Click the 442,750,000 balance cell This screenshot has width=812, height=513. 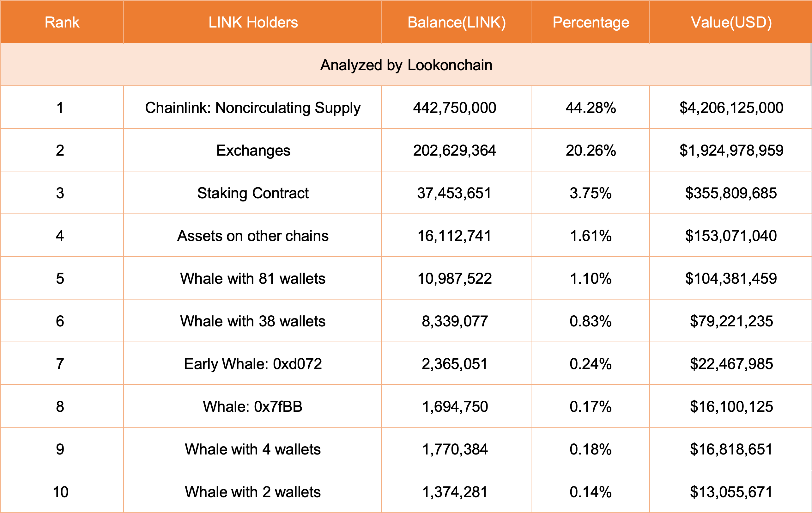[455, 108]
